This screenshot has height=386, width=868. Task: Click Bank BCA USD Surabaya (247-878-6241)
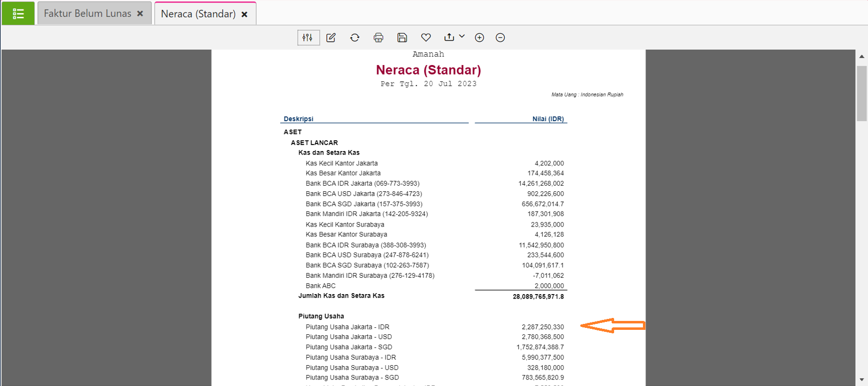click(367, 255)
